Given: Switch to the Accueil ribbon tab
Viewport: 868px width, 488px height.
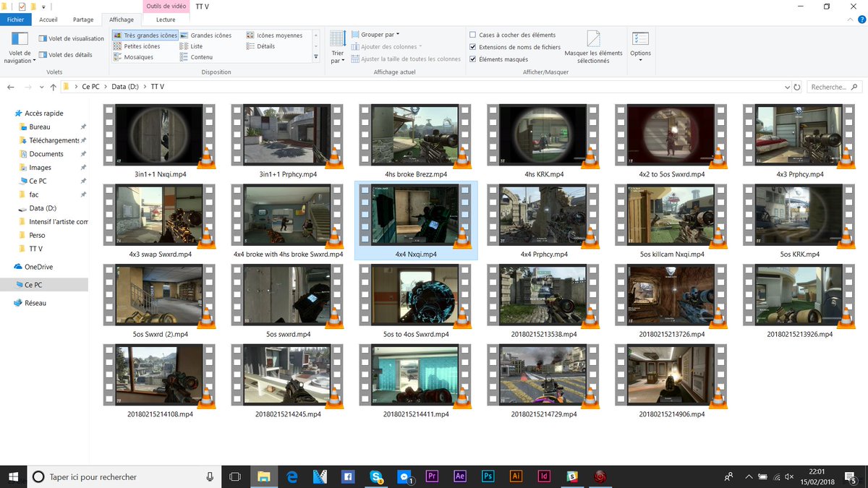Looking at the screenshot, I should [48, 20].
